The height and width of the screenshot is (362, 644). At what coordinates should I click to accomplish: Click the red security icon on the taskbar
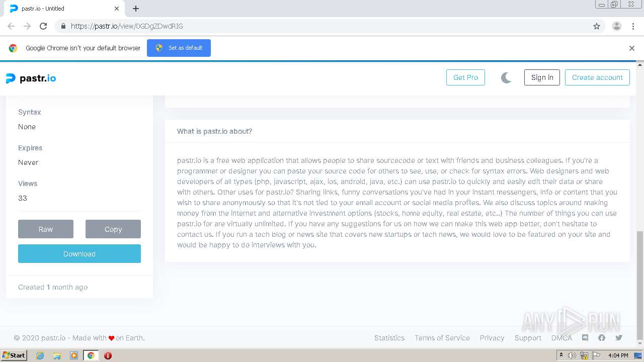point(108,355)
